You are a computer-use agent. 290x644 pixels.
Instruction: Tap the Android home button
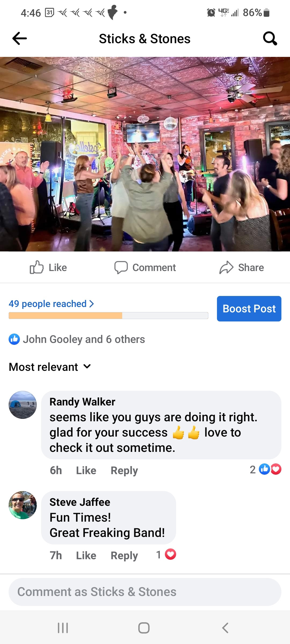[x=144, y=628]
